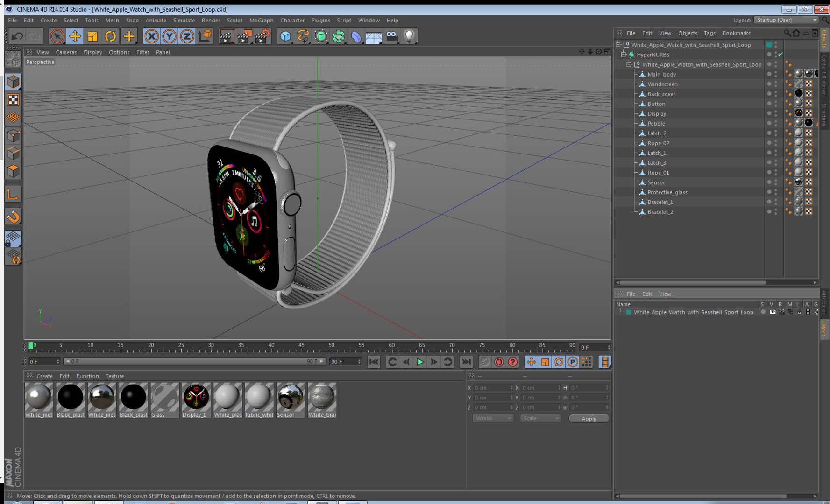This screenshot has height=504, width=830.
Task: Add a Camera object
Action: coord(392,36)
